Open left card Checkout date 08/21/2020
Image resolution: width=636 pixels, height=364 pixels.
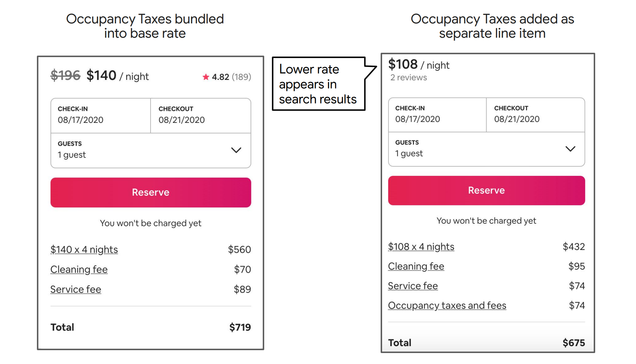201,116
